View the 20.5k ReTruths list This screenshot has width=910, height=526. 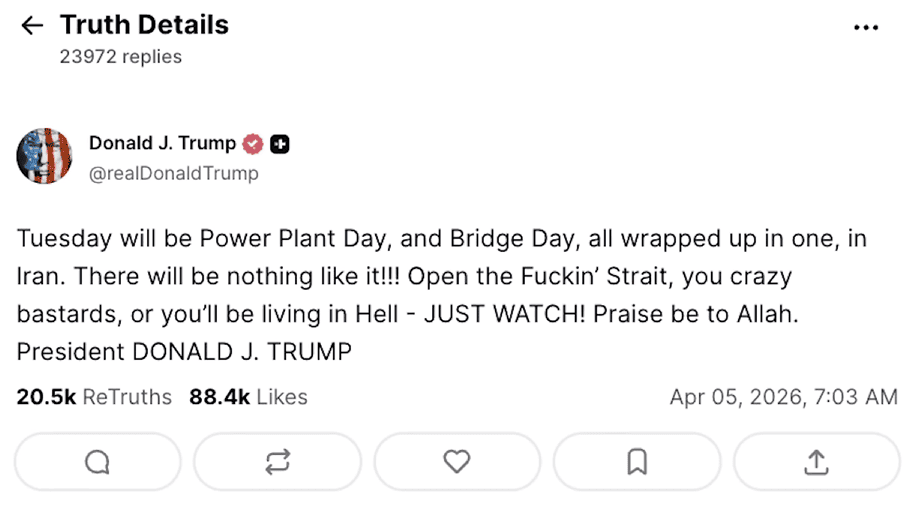(x=94, y=397)
